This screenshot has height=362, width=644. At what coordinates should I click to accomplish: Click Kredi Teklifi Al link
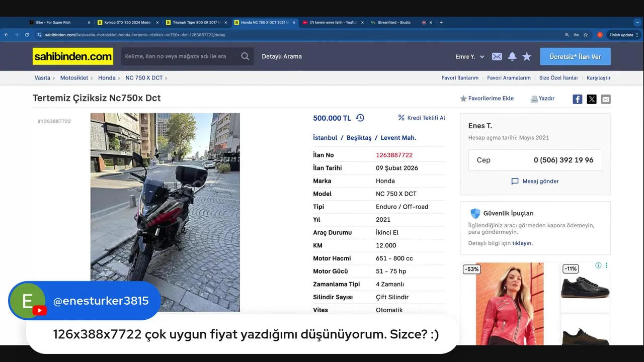[x=422, y=118]
